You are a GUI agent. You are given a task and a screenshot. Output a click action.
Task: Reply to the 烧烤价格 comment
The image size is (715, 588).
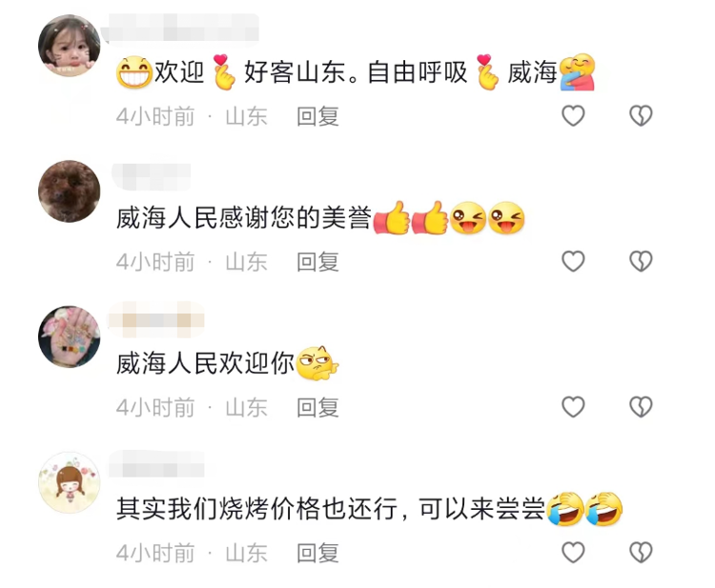point(317,553)
